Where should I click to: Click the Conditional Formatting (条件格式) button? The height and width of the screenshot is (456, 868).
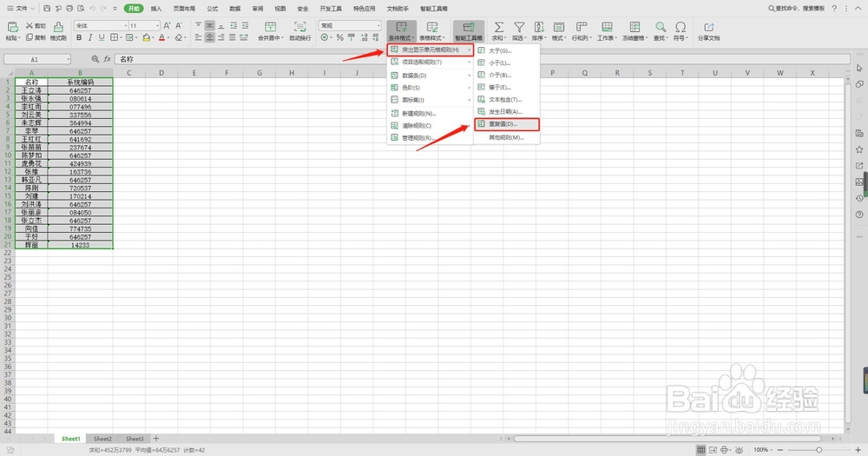[401, 31]
